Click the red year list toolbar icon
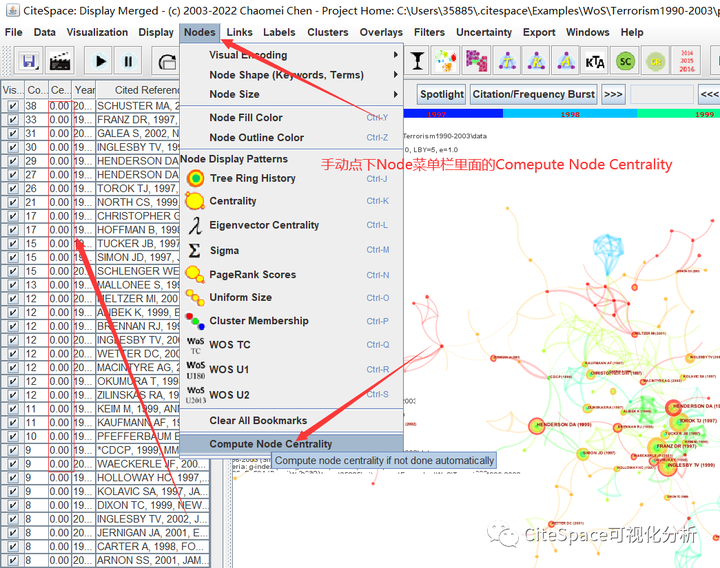 pos(686,61)
